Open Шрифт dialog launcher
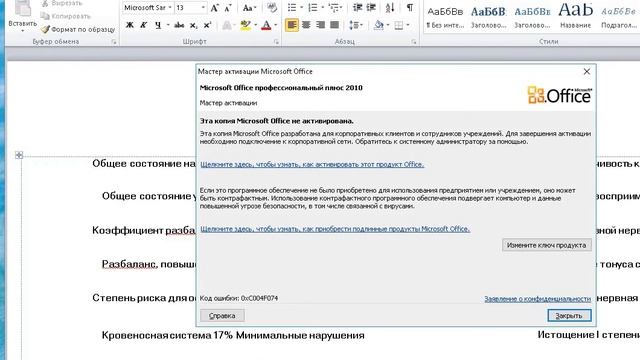The image size is (640, 360). pyautogui.click(x=276, y=42)
